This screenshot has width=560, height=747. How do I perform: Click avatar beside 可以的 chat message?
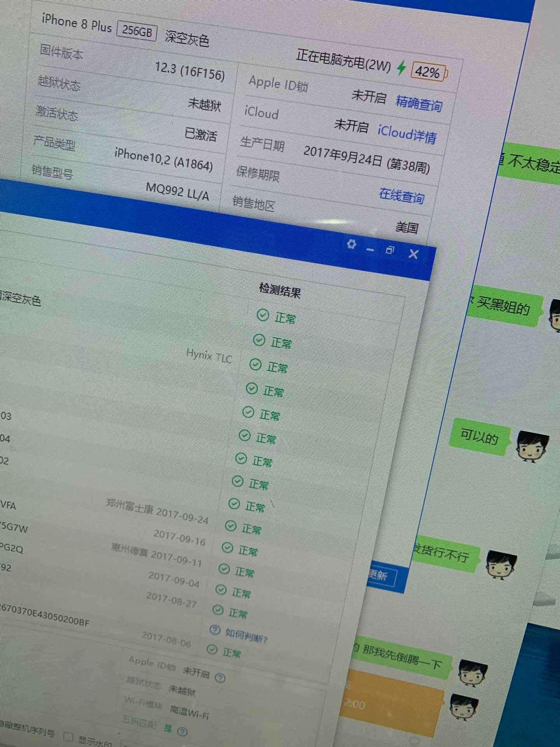click(532, 446)
